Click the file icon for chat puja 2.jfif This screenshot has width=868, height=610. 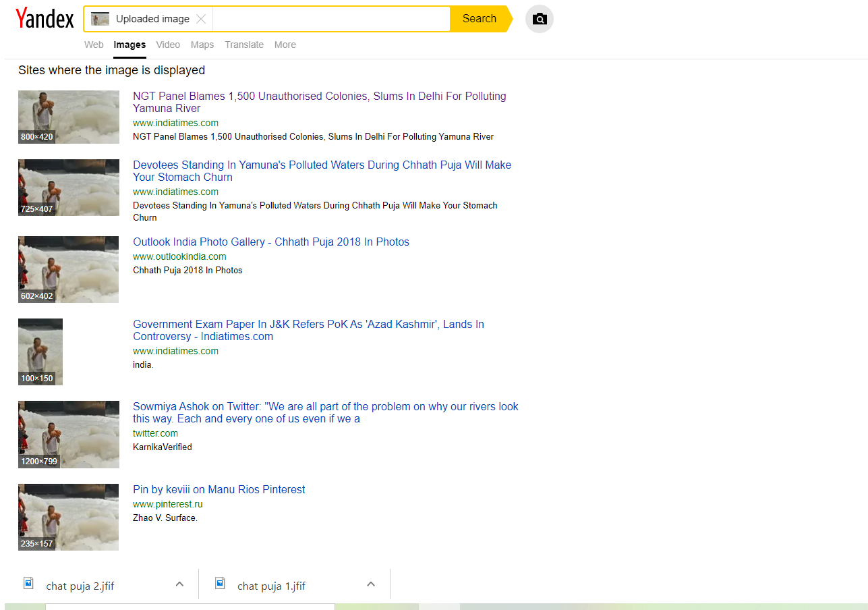(28, 584)
